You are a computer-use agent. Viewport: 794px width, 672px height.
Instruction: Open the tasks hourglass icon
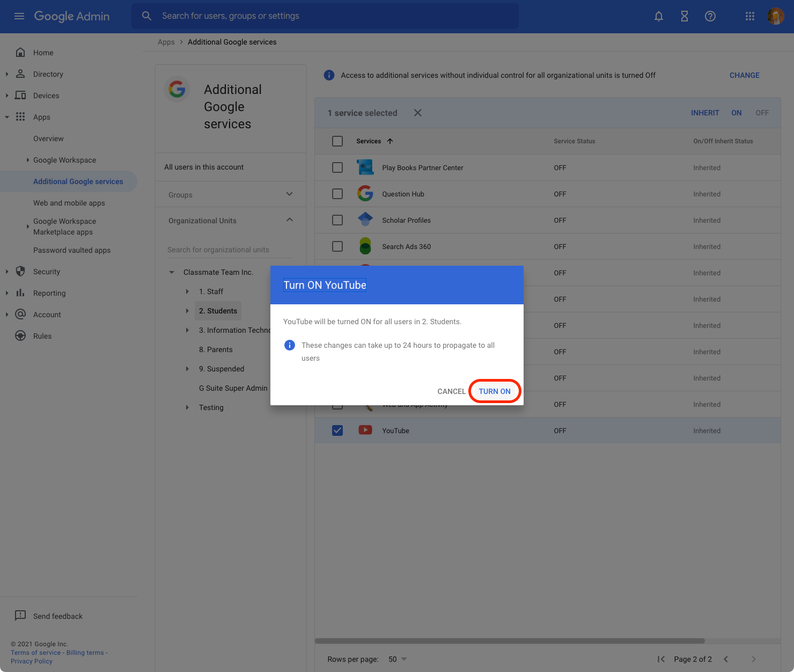(685, 16)
